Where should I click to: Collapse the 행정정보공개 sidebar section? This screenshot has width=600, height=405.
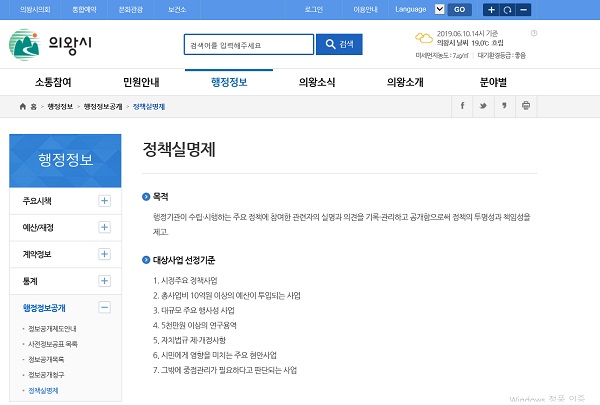click(x=104, y=308)
